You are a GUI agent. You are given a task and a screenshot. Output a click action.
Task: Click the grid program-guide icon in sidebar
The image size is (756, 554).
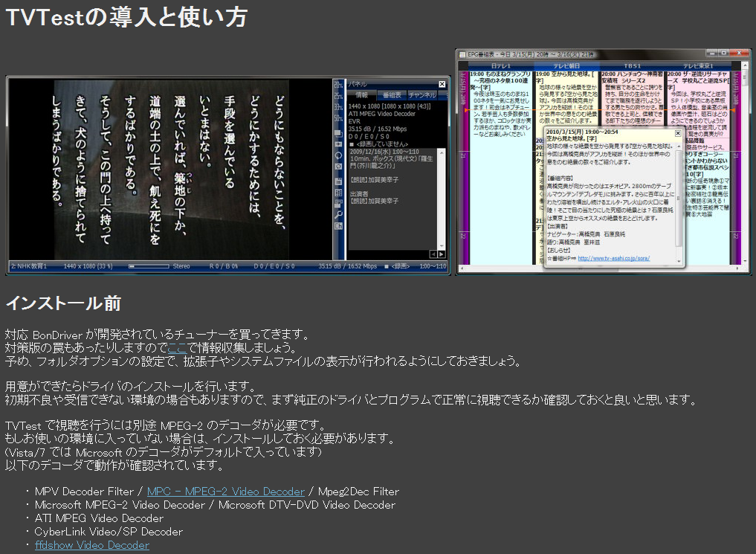click(x=338, y=193)
